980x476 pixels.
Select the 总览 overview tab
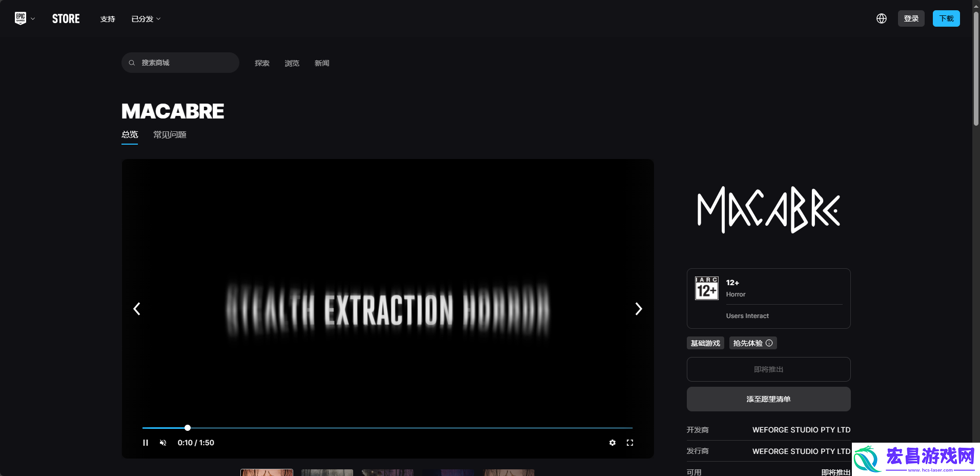(x=130, y=135)
